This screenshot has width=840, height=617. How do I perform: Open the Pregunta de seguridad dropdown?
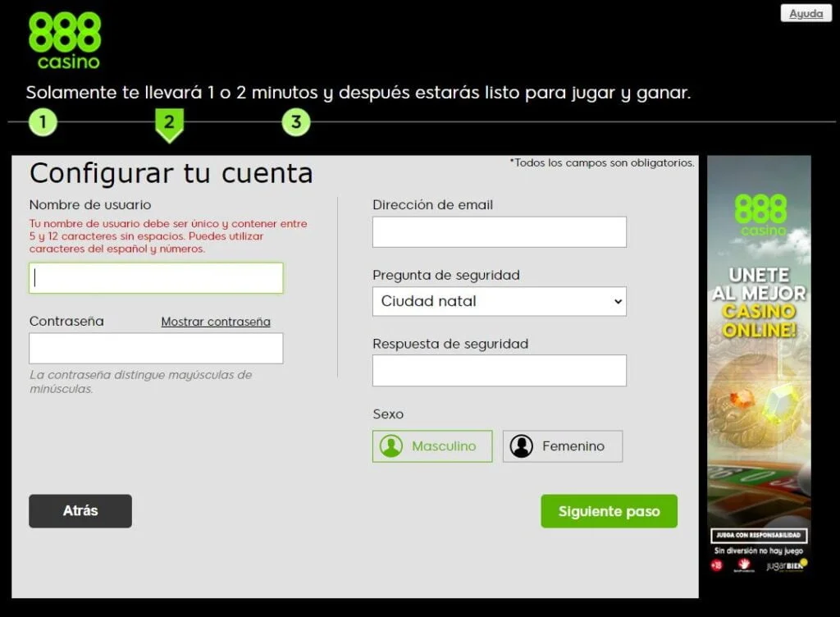pyautogui.click(x=499, y=301)
